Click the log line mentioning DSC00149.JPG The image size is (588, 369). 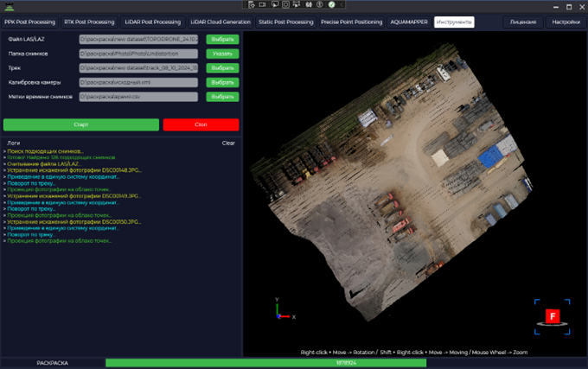tap(73, 196)
